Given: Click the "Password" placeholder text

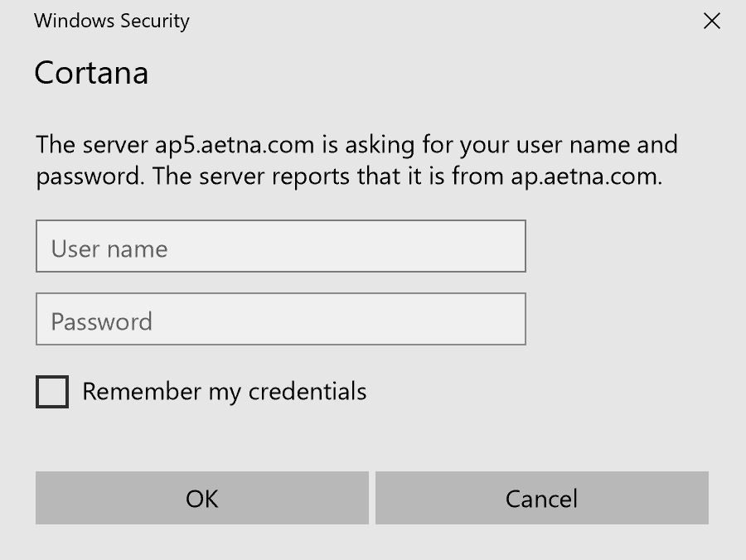Looking at the screenshot, I should pyautogui.click(x=102, y=321).
